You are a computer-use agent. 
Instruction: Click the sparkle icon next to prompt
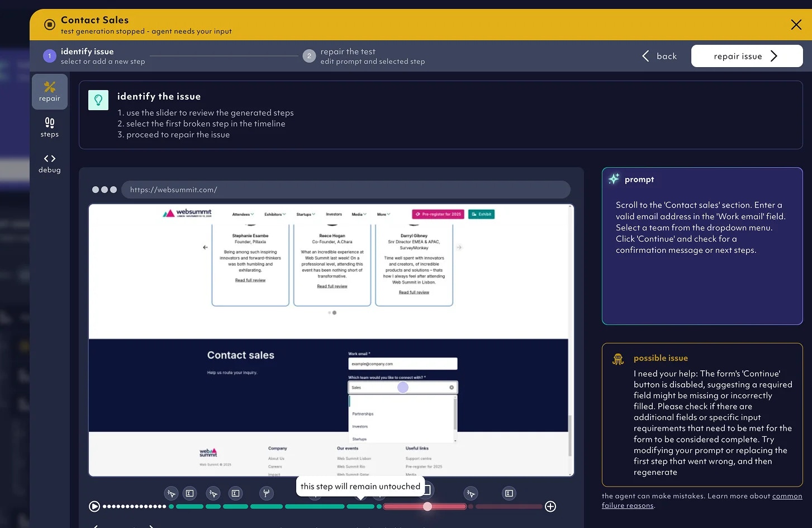coord(614,179)
